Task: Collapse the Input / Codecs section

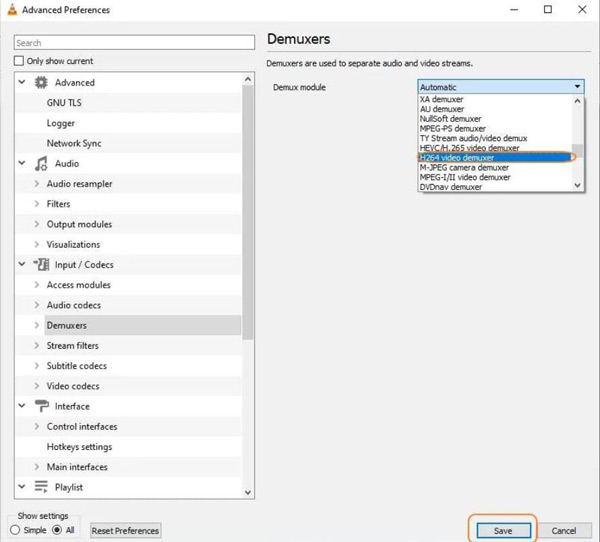Action: (22, 264)
